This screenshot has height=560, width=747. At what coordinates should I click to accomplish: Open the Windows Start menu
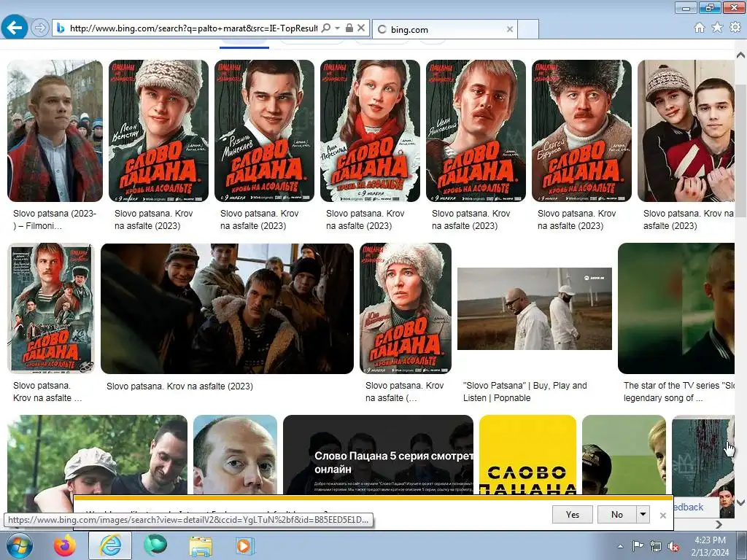20,545
